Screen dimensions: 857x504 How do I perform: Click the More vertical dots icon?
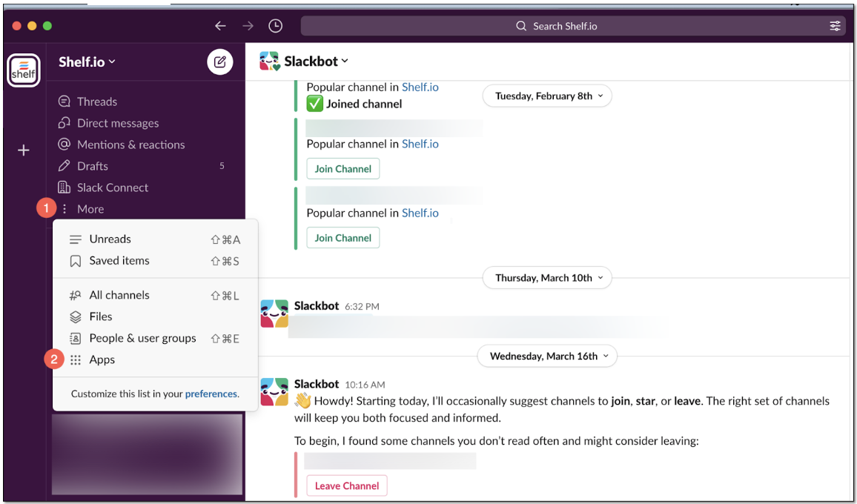(64, 209)
